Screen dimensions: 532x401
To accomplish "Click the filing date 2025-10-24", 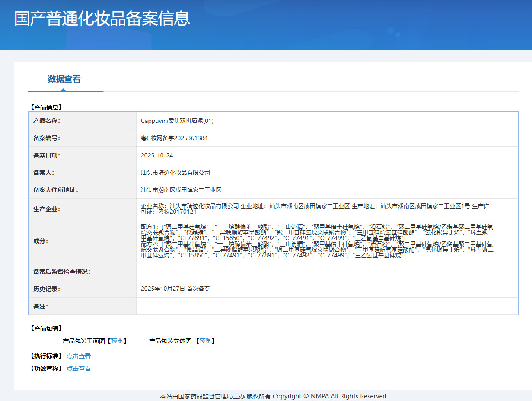I will click(157, 155).
